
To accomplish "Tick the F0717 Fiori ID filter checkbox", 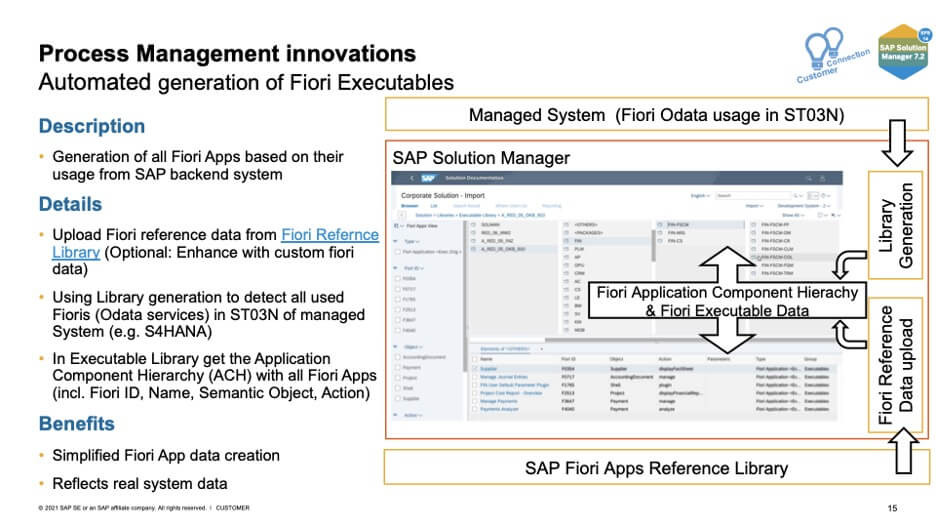I will click(x=398, y=289).
